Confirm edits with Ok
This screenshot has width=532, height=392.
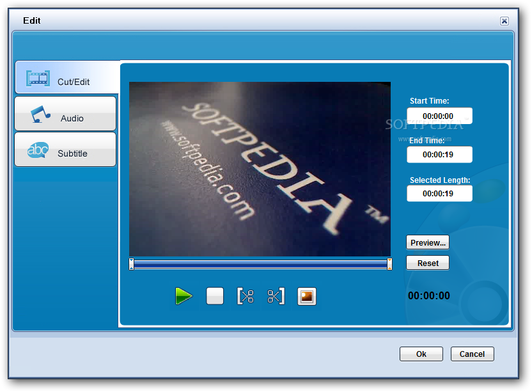(x=421, y=354)
